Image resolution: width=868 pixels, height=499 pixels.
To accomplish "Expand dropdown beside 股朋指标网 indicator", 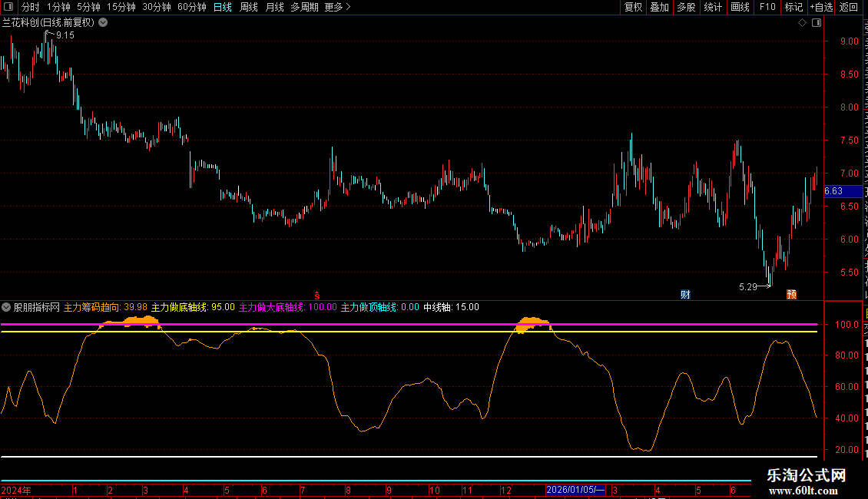I will coord(6,307).
